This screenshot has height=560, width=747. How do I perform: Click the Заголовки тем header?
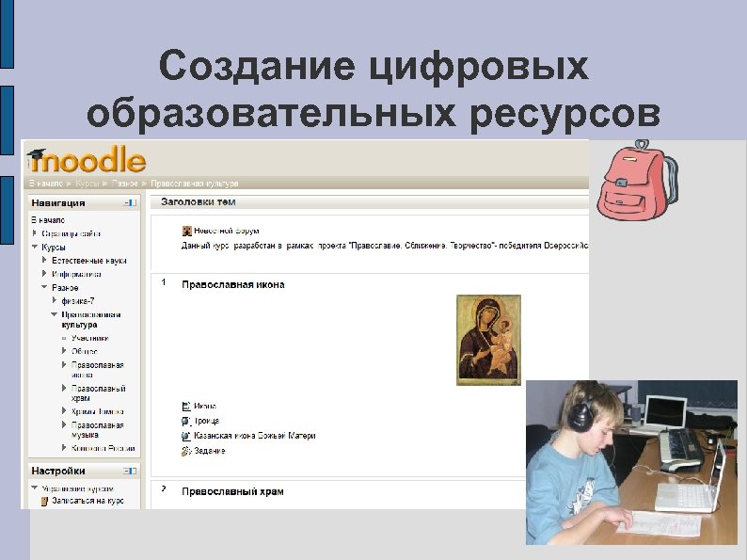[199, 202]
